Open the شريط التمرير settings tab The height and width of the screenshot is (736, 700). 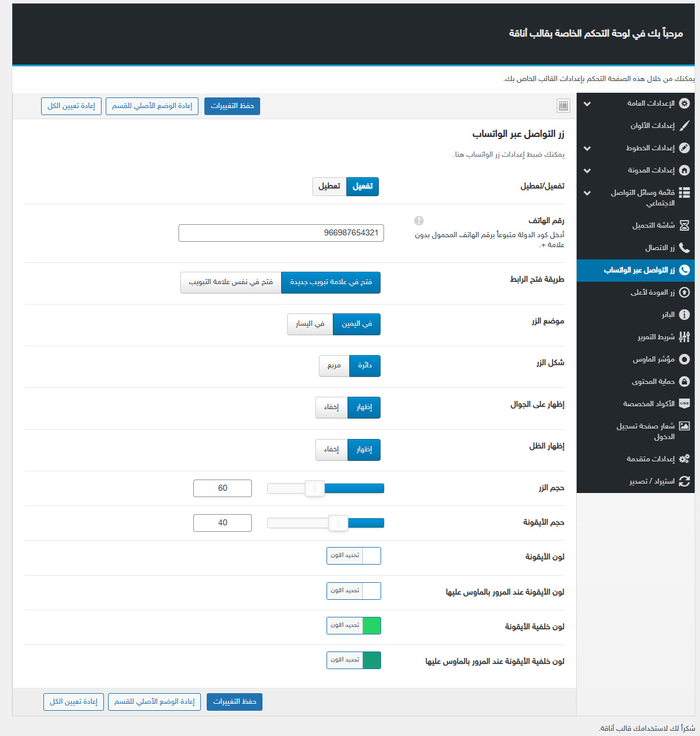[656, 337]
